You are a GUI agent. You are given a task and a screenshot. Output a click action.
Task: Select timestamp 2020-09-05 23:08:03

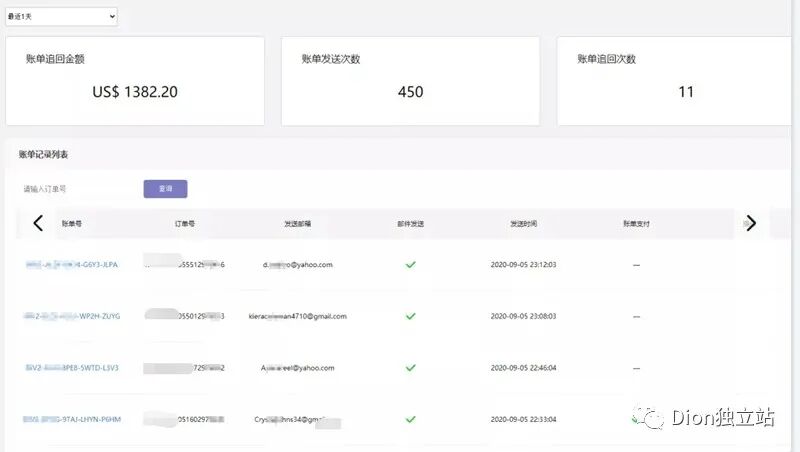click(x=523, y=316)
